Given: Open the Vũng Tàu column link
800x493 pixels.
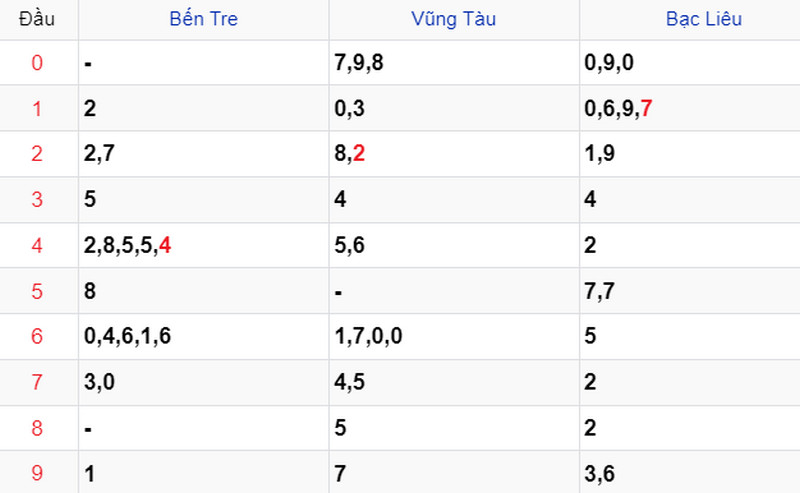Looking at the screenshot, I should tap(454, 19).
